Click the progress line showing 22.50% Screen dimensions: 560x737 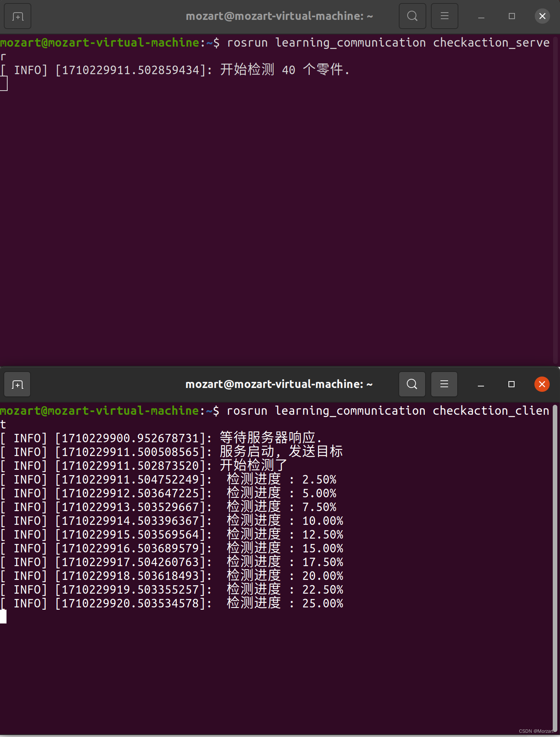point(172,589)
